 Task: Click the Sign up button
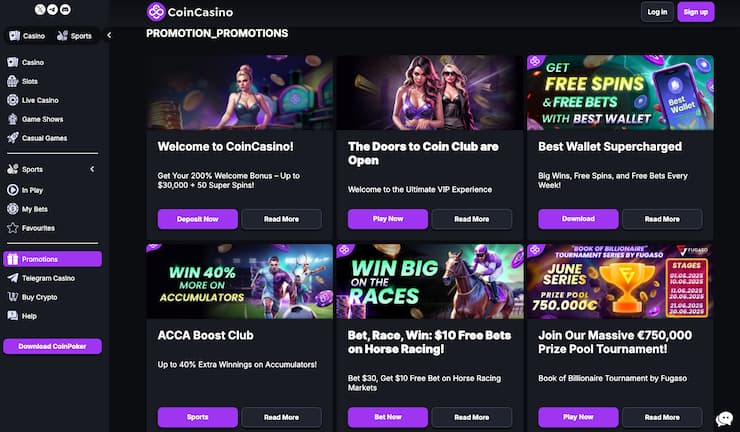696,12
